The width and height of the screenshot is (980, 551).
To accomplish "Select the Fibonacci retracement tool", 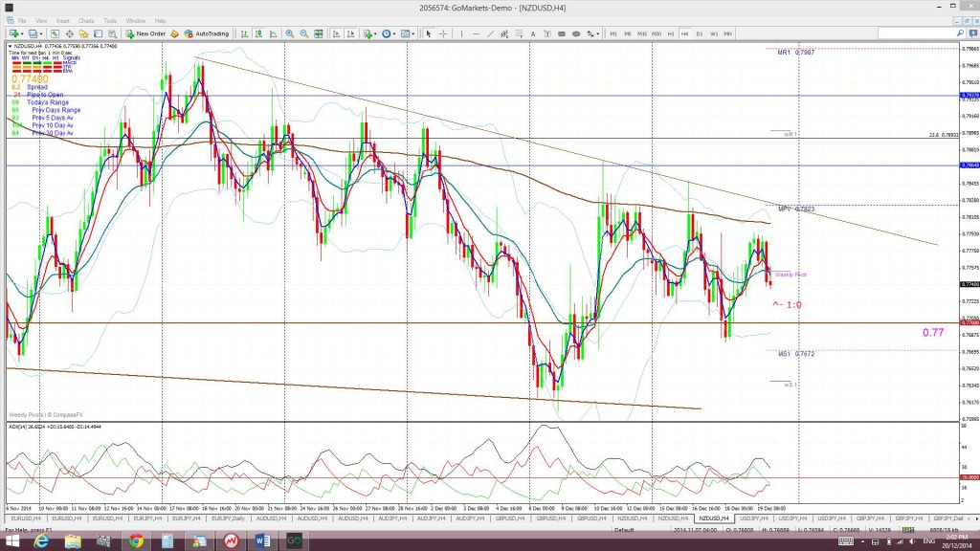I will 519,33.
